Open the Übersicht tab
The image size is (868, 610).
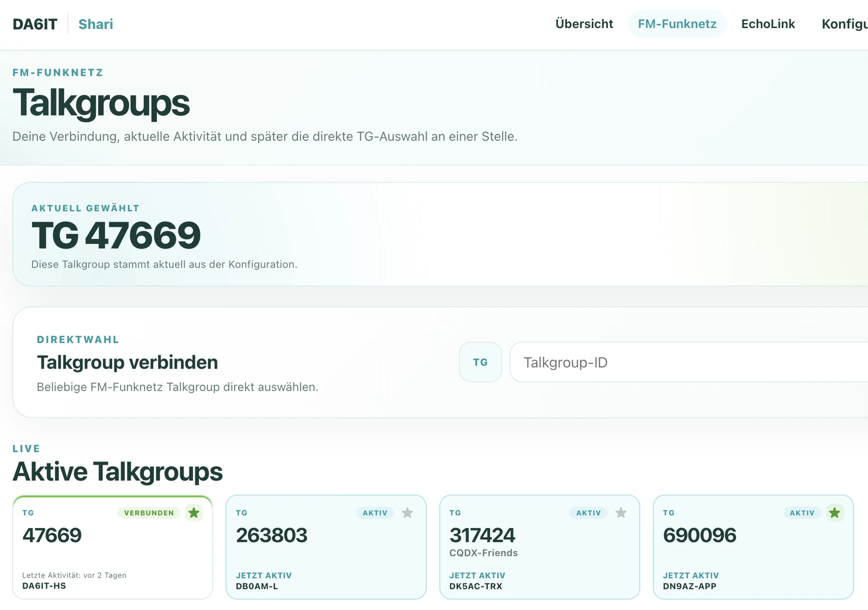tap(584, 24)
